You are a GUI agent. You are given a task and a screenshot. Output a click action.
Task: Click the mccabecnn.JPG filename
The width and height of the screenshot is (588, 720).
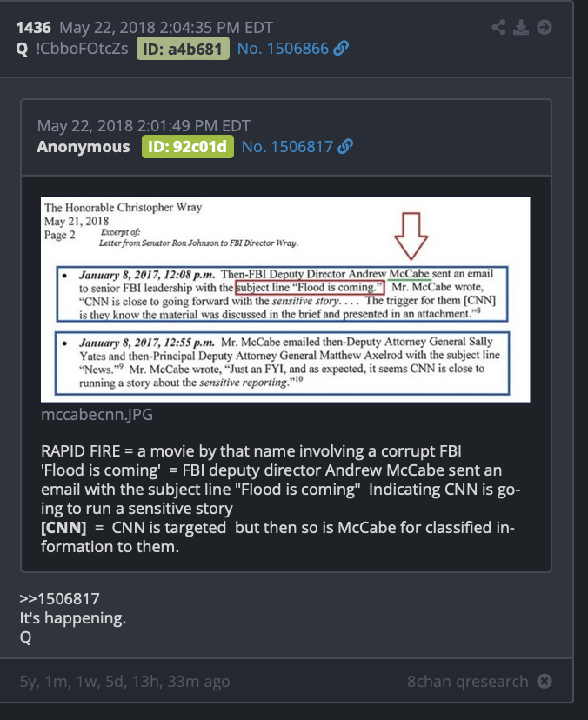(x=97, y=414)
